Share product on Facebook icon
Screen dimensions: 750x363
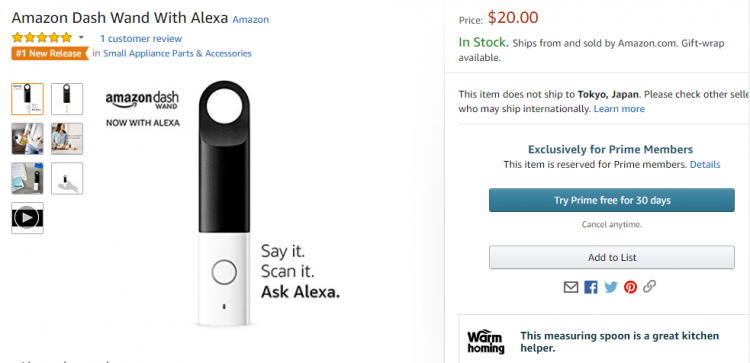591,287
